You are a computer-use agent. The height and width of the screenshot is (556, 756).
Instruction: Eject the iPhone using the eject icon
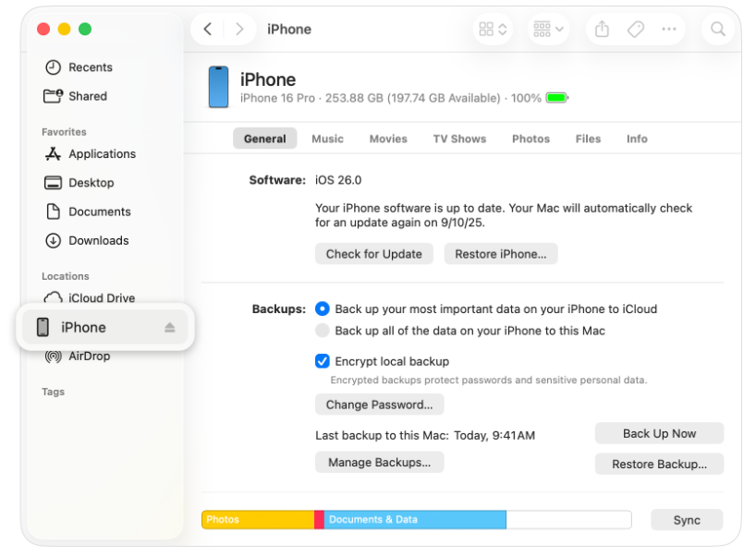169,328
